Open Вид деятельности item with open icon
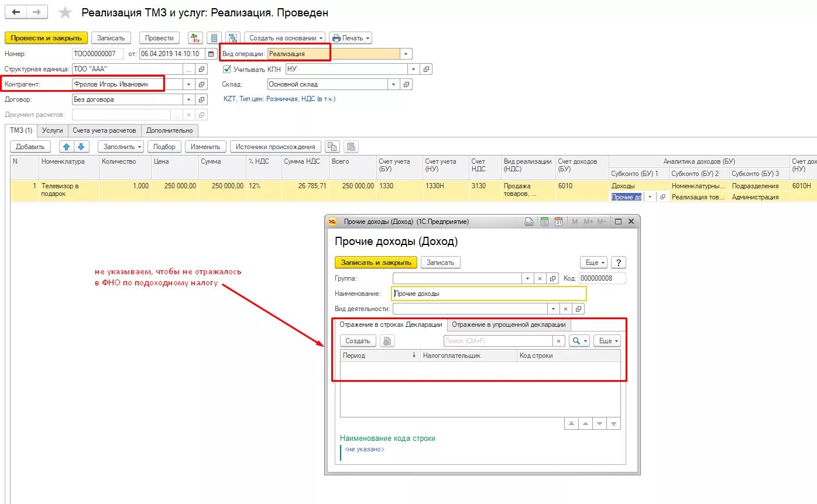Screen dimensions: 817x504 click(579, 309)
